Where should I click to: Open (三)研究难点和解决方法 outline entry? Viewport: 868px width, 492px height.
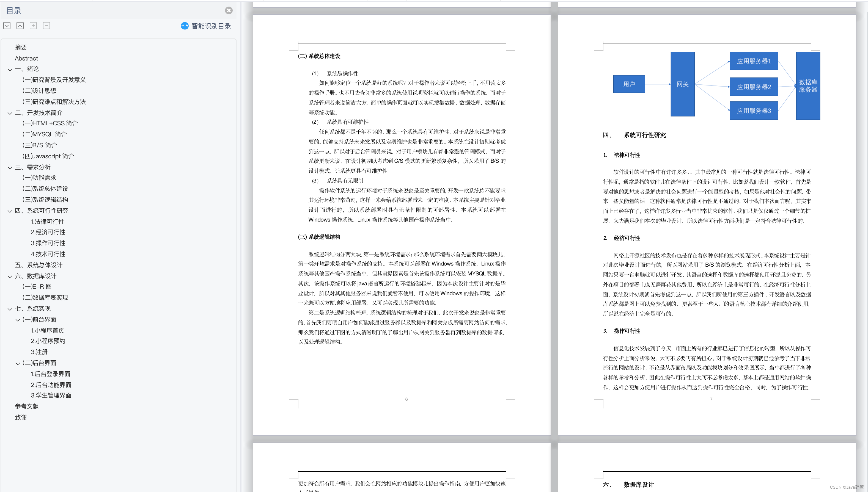[54, 102]
